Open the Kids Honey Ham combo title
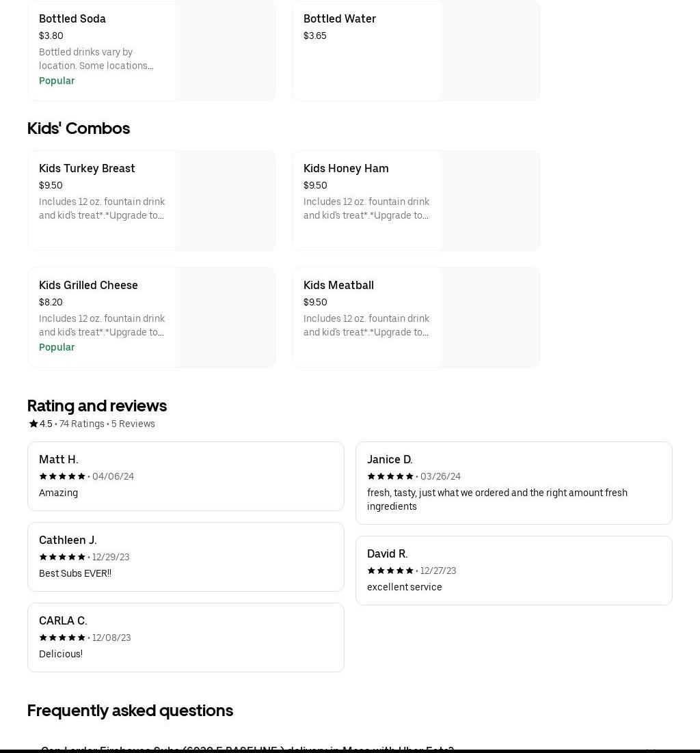700x753 pixels. click(346, 168)
